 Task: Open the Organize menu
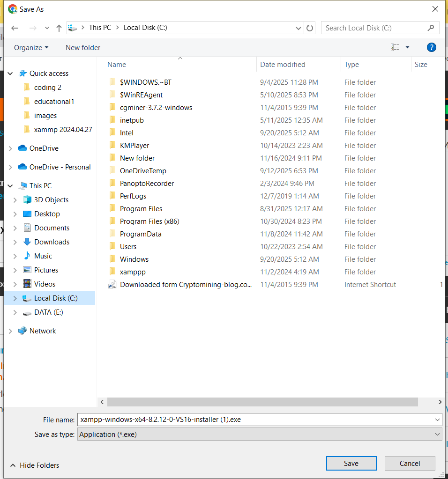point(31,48)
